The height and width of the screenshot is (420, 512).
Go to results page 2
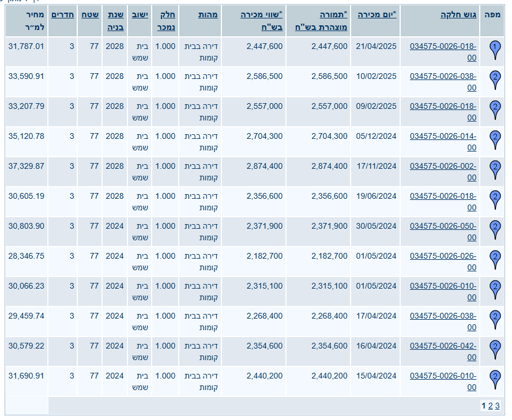pyautogui.click(x=490, y=406)
